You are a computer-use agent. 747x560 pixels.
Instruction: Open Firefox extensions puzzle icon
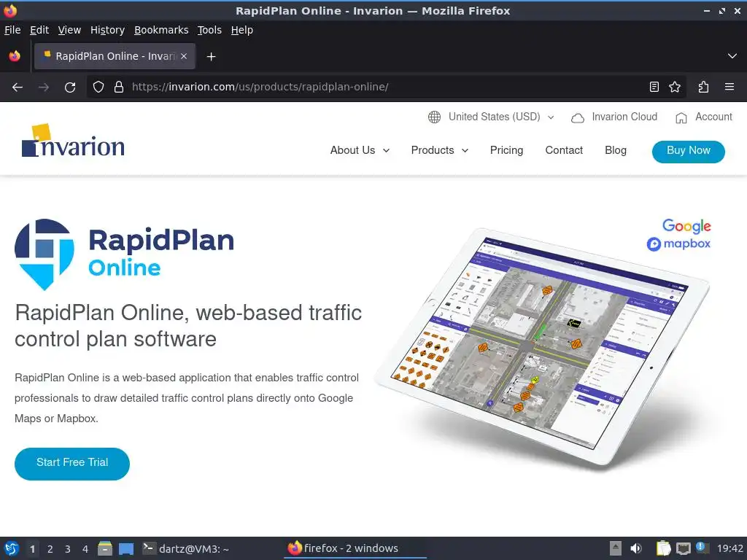(703, 87)
